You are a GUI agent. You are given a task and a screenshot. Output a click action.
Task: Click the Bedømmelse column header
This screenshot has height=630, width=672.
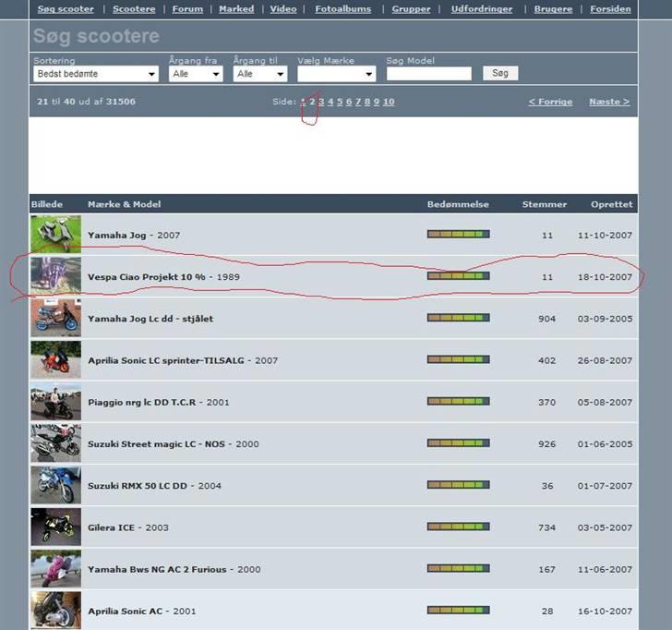(x=458, y=204)
